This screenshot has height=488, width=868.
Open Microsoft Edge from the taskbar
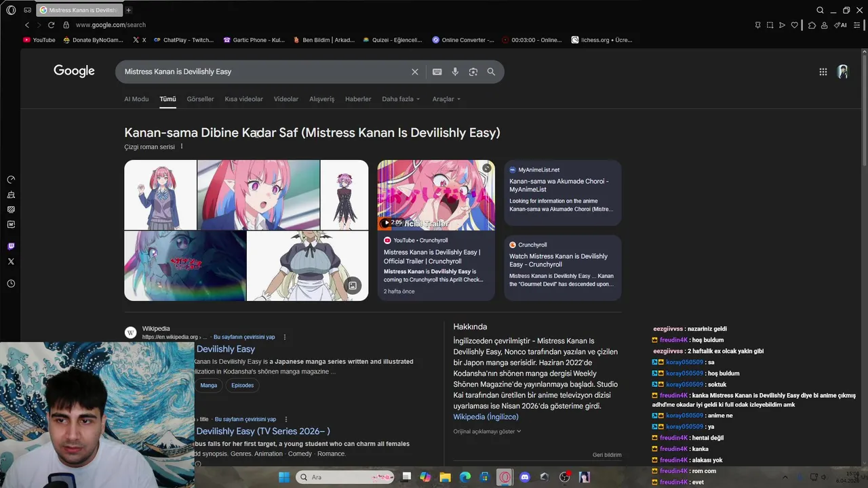tap(465, 477)
